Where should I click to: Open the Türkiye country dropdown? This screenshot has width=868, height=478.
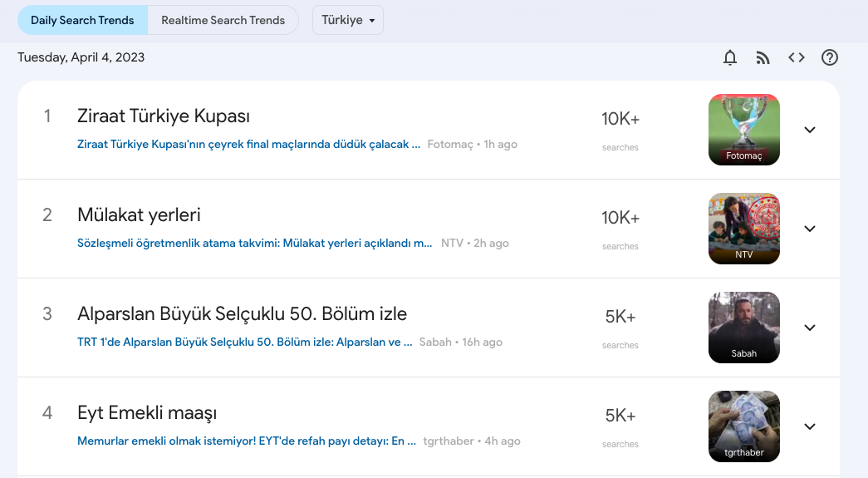[348, 21]
